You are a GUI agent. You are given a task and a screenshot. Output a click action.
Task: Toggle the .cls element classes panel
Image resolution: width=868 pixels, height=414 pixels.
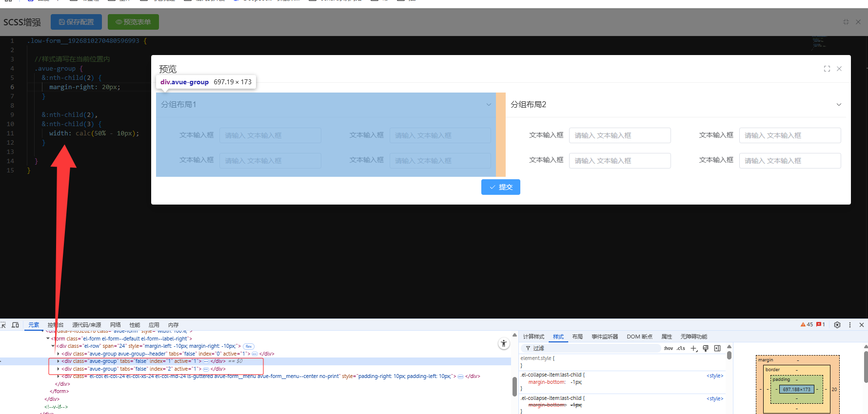click(681, 348)
